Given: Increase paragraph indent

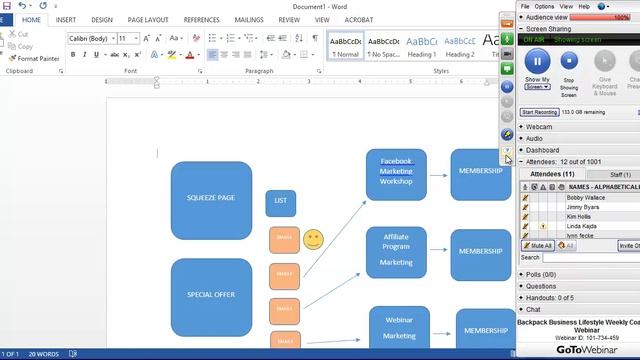Looking at the screenshot, I should (x=282, y=38).
